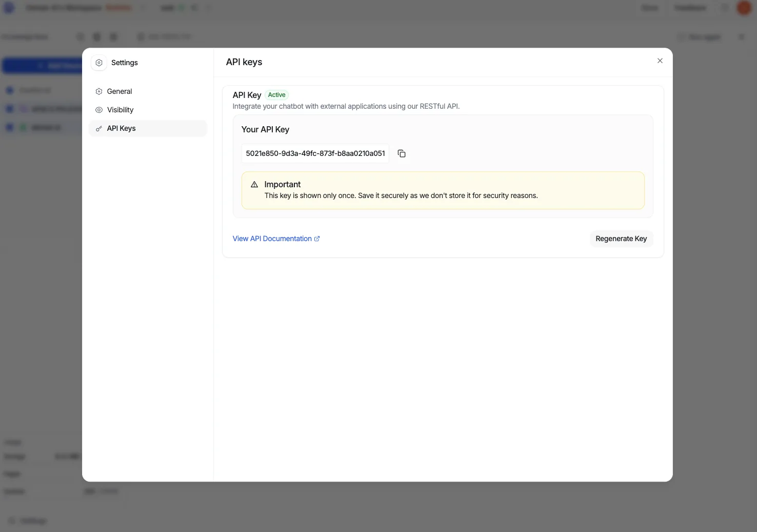Open the Visibility settings section
This screenshot has width=757, height=532.
148,110
